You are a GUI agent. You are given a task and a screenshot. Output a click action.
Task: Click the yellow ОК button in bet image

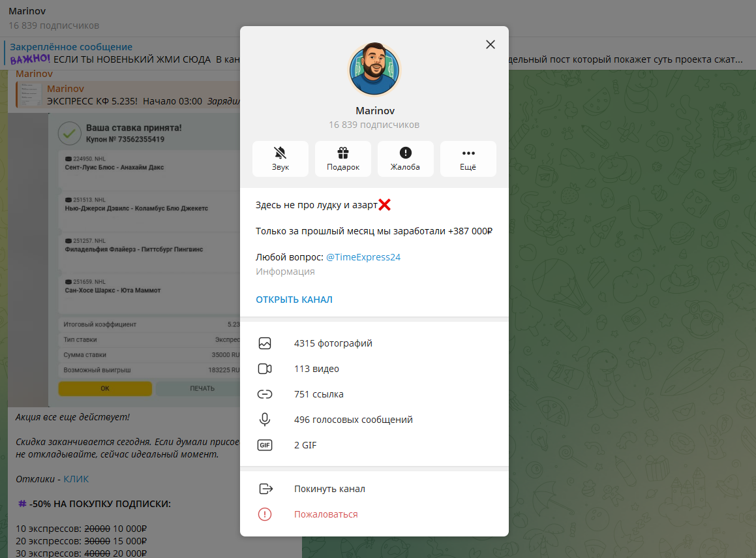click(105, 388)
